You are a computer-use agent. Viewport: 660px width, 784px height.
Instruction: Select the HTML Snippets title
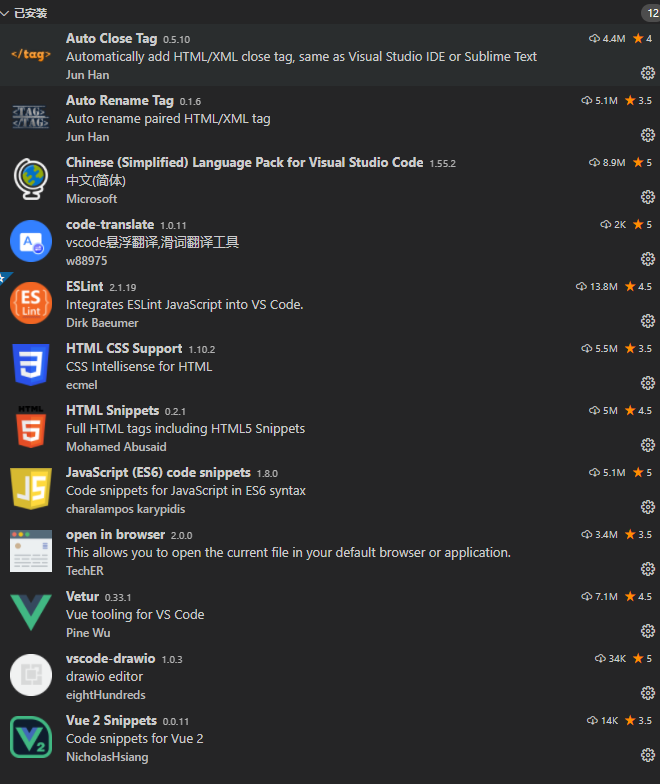[x=112, y=410]
